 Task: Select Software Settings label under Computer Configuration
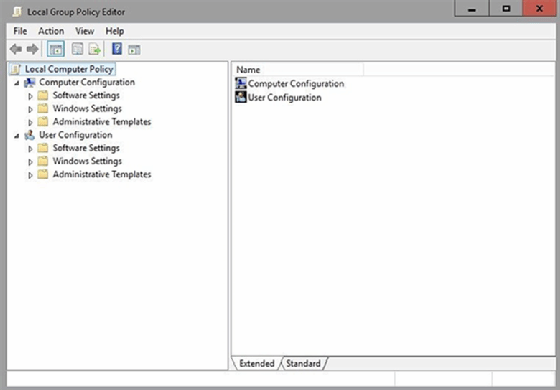(86, 95)
